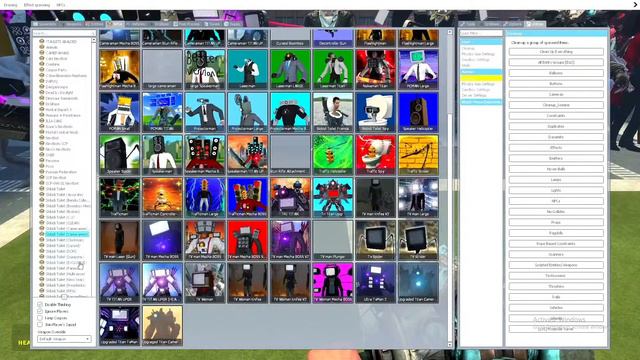
Task: Click the Balloons cleanup button
Action: click(556, 73)
